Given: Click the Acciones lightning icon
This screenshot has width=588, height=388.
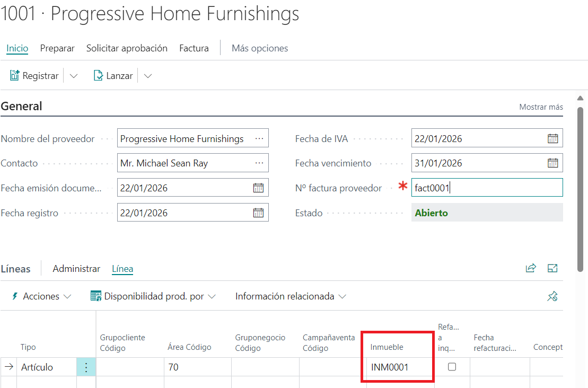Looking at the screenshot, I should 15,296.
